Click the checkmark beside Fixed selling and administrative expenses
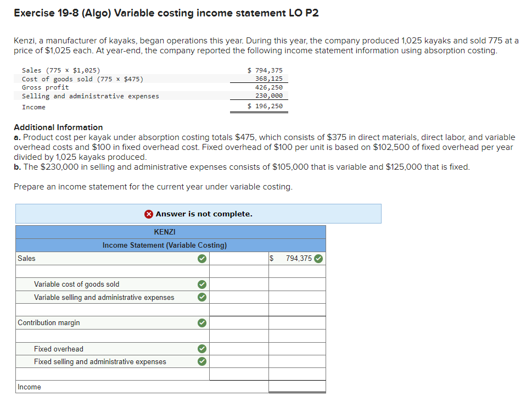Viewport: 532px width, 396px height. tap(202, 361)
